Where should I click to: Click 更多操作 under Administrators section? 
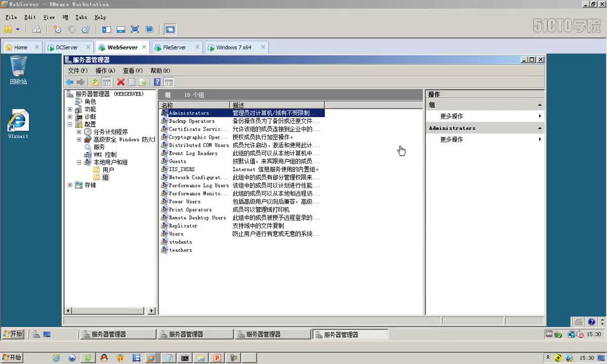pos(451,140)
